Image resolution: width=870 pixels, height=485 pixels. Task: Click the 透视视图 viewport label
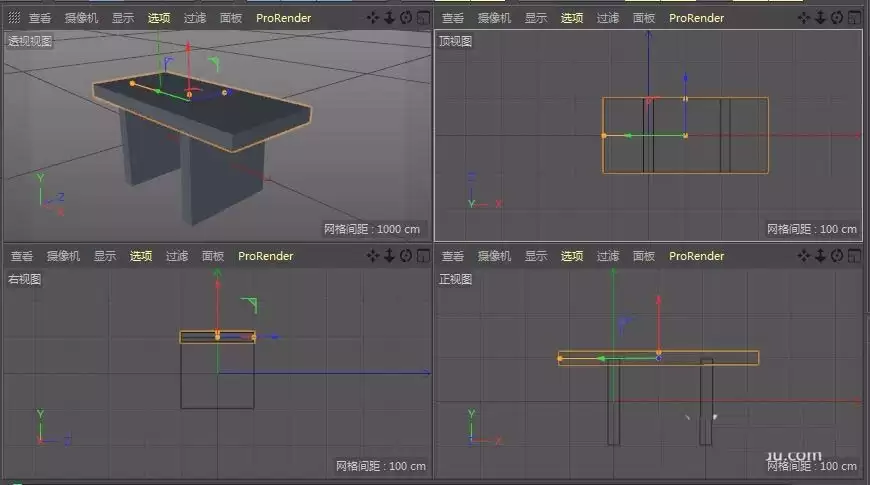coord(30,41)
